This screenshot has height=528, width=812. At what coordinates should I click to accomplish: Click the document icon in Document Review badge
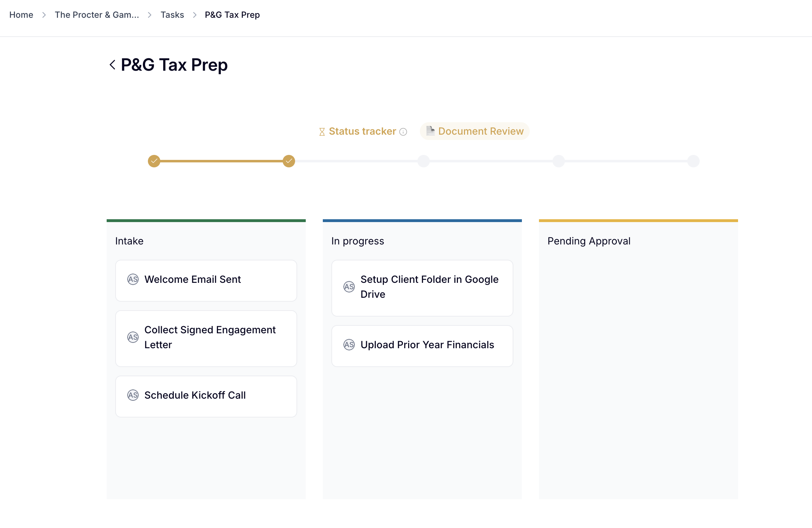point(431,131)
